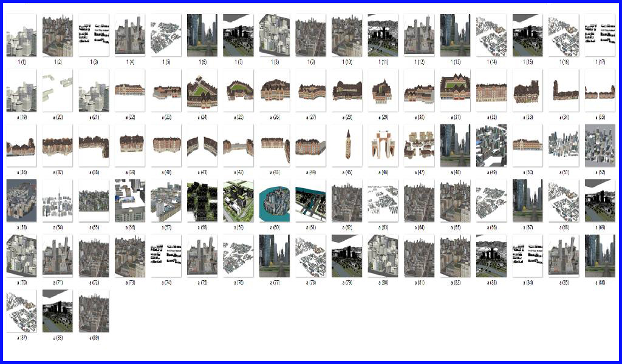Choose the green campus thumbnail a (59)
The image size is (622, 364).
[238, 201]
